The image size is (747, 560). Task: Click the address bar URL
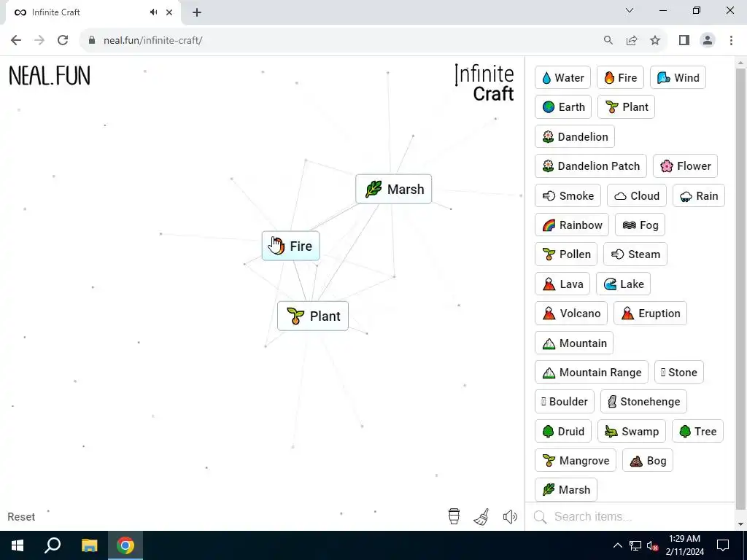point(153,41)
